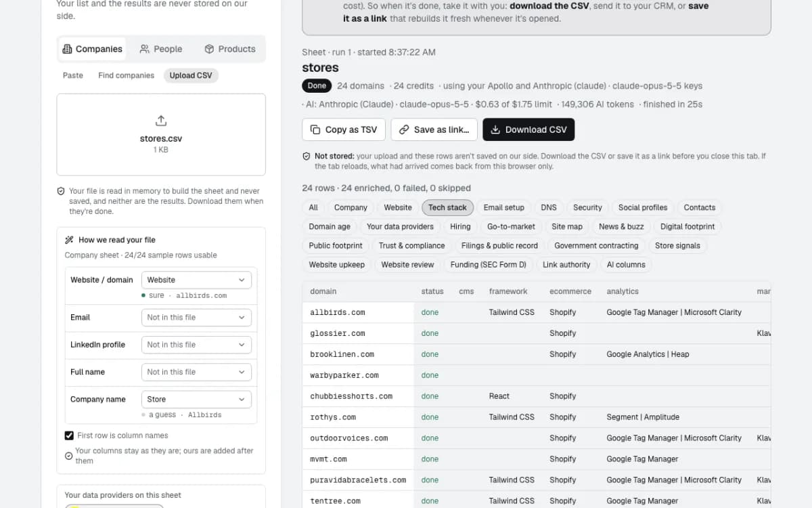Select the News & buzz column group
Viewport: 812px width, 508px height.
(x=621, y=226)
